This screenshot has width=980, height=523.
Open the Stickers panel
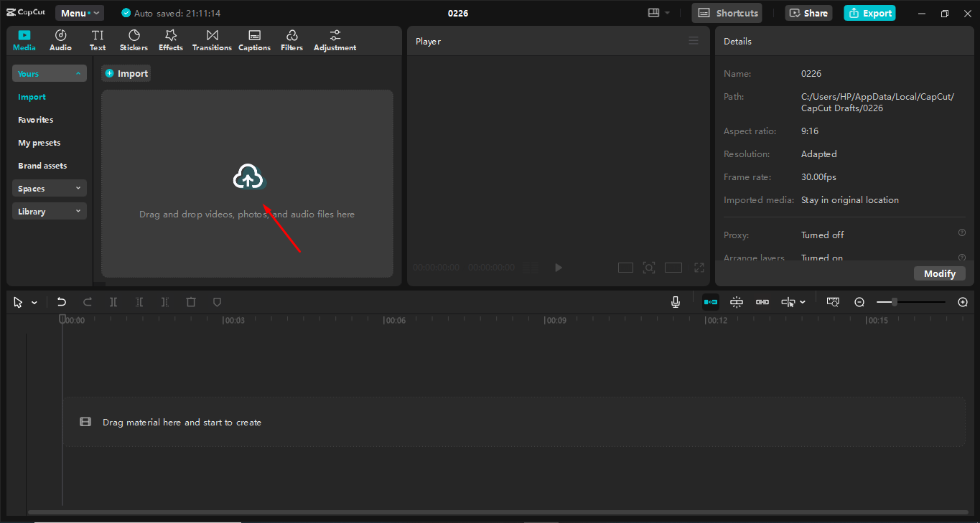point(134,39)
